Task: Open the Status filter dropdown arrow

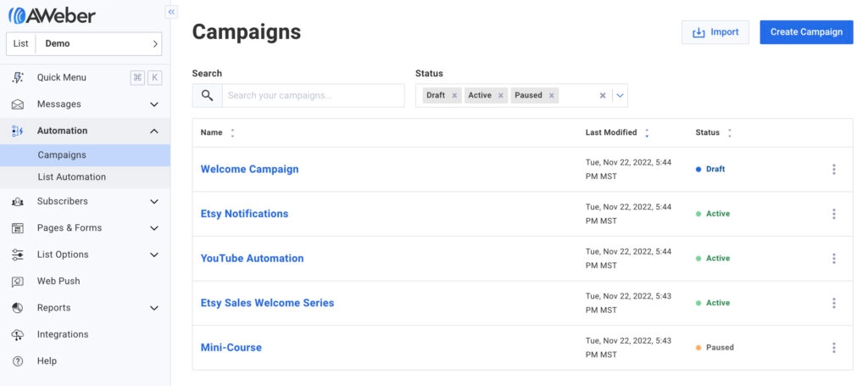Action: tap(620, 96)
